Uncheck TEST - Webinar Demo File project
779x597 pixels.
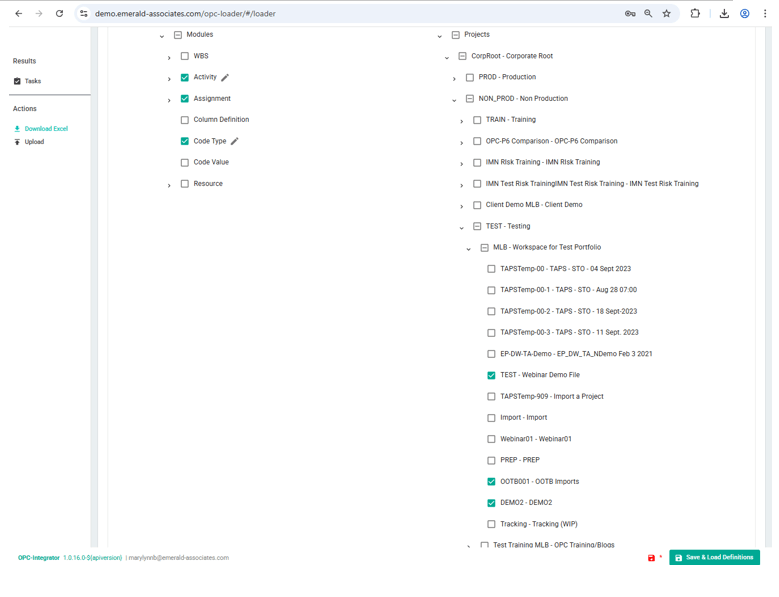(491, 375)
